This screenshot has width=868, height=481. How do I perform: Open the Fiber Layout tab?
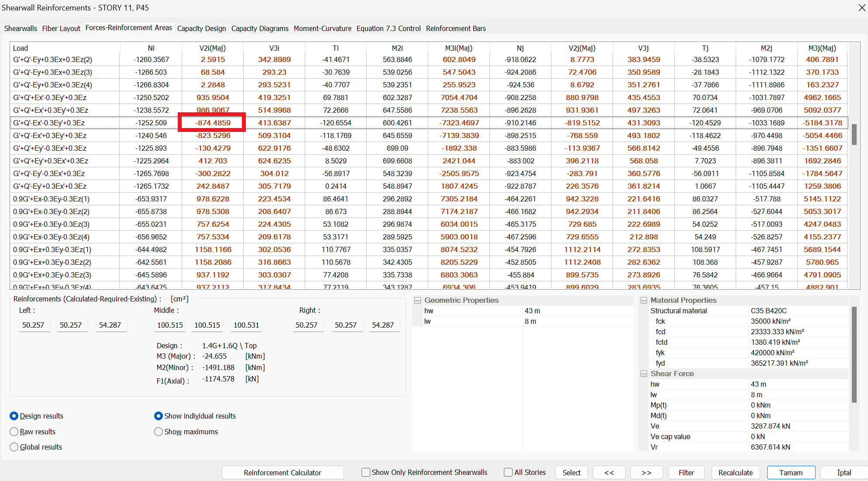[x=61, y=28]
